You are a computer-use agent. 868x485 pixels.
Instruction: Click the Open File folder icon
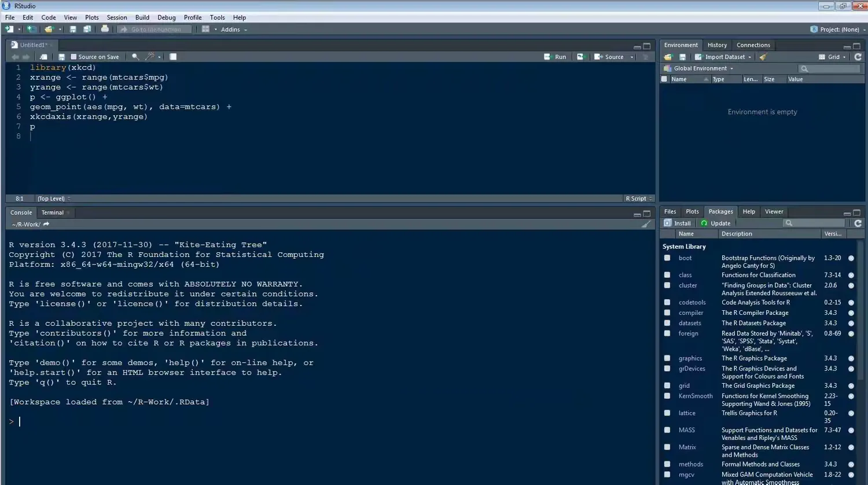[x=49, y=29]
